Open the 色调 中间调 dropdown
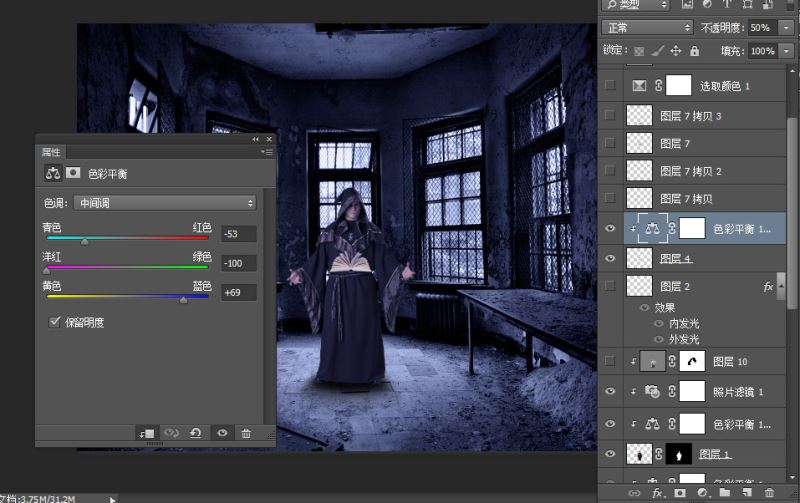This screenshot has width=800, height=503. click(164, 203)
